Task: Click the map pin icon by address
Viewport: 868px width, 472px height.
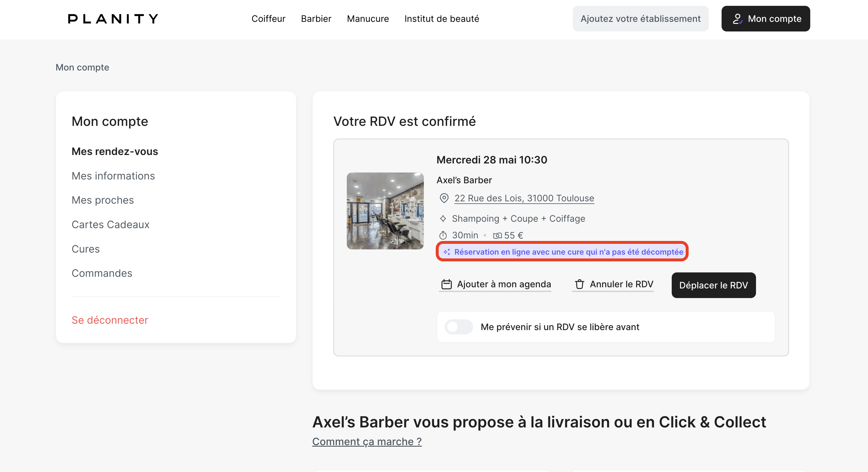Action: click(x=444, y=198)
